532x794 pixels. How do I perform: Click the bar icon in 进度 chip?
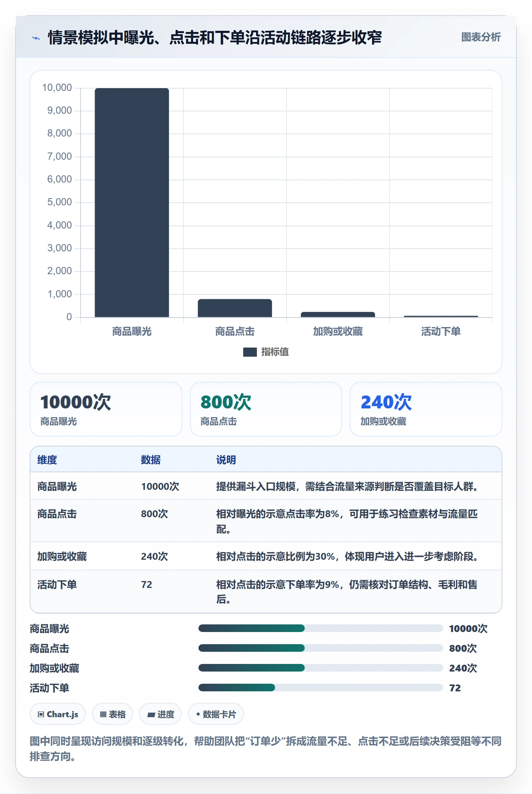[151, 715]
